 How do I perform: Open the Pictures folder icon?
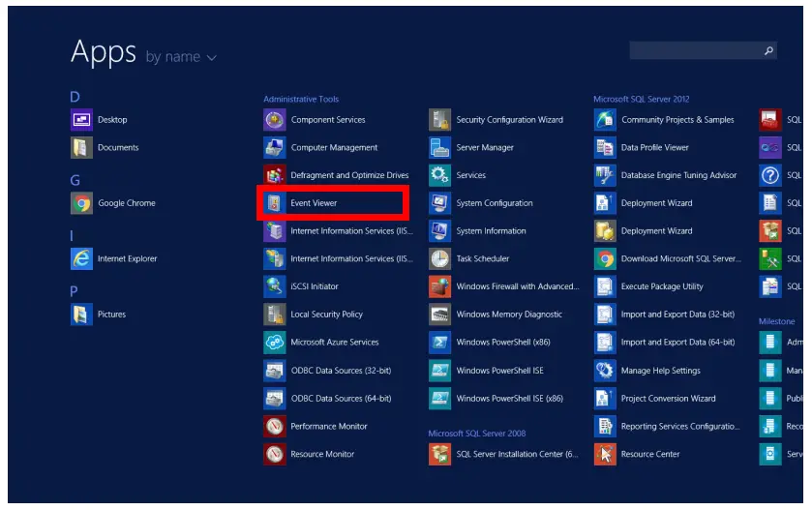click(x=81, y=315)
